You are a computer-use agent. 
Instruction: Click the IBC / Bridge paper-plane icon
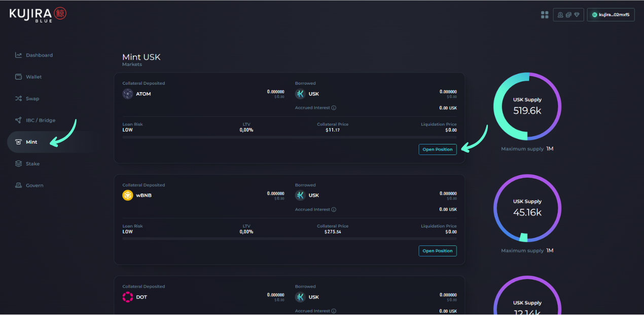pyautogui.click(x=18, y=121)
